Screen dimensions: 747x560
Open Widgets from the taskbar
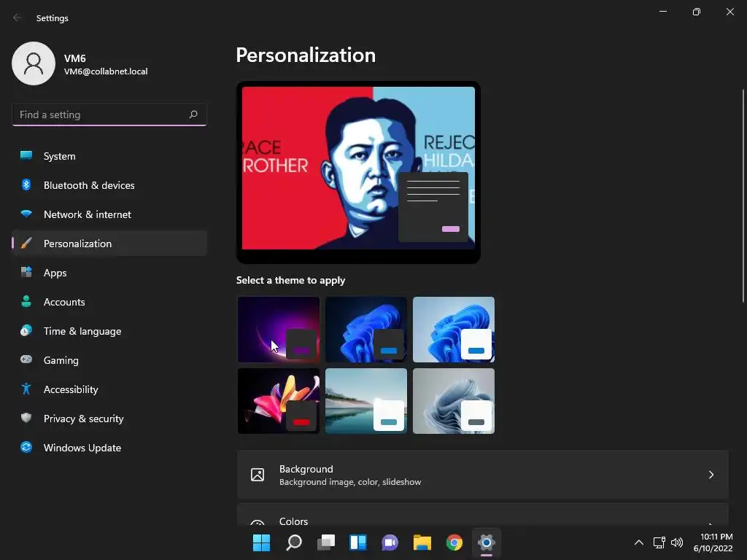pos(357,542)
